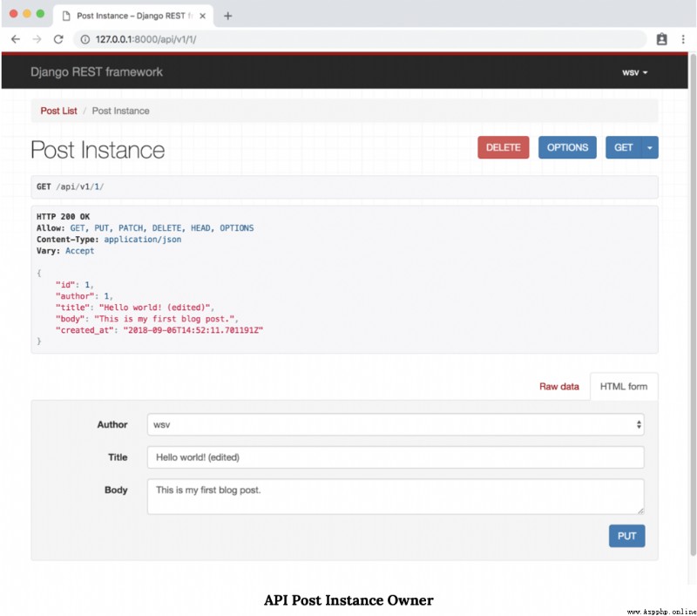Open a new browser tab with plus
The width and height of the screenshot is (697, 616).
(x=227, y=16)
